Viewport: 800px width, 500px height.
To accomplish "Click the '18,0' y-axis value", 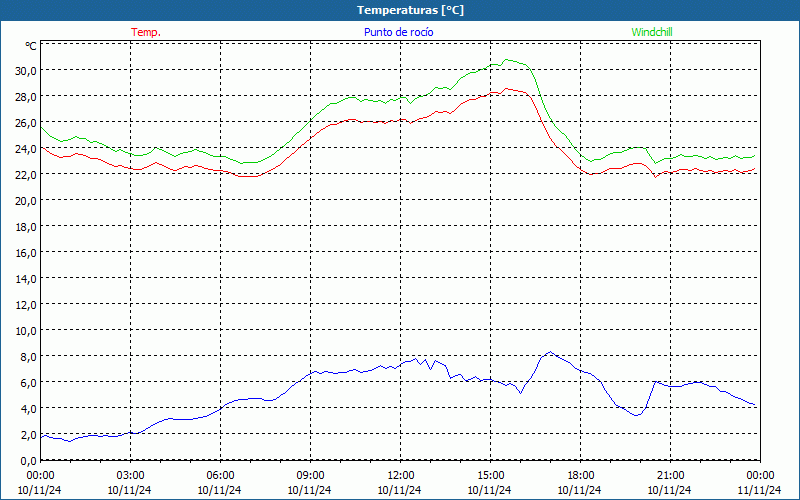I will [26, 227].
